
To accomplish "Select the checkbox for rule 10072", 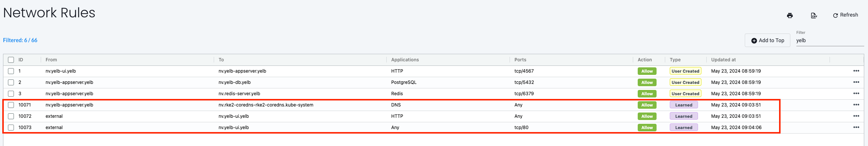I will [11, 116].
